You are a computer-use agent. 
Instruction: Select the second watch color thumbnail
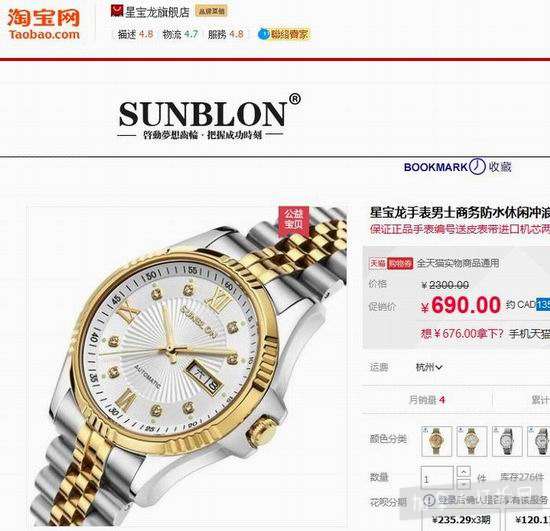tap(472, 441)
